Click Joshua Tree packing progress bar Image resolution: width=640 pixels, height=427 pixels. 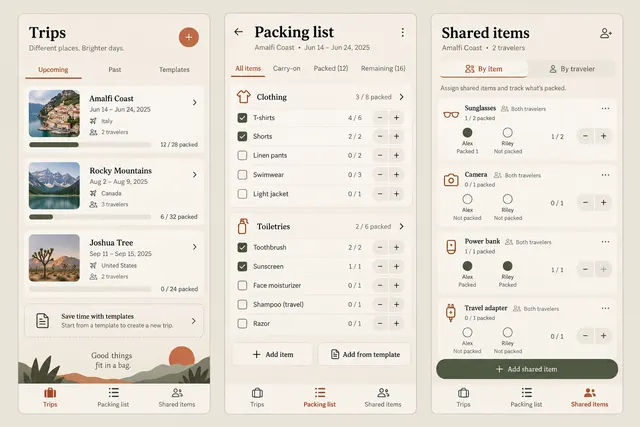(x=90, y=289)
